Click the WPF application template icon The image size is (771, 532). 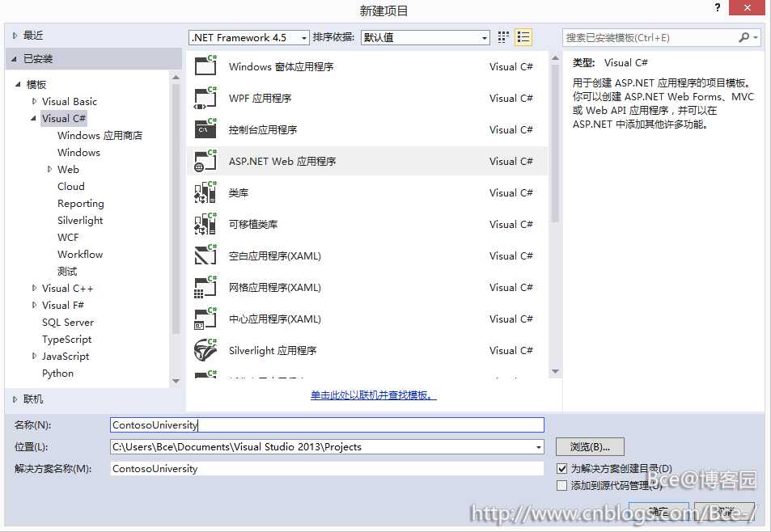(x=205, y=97)
